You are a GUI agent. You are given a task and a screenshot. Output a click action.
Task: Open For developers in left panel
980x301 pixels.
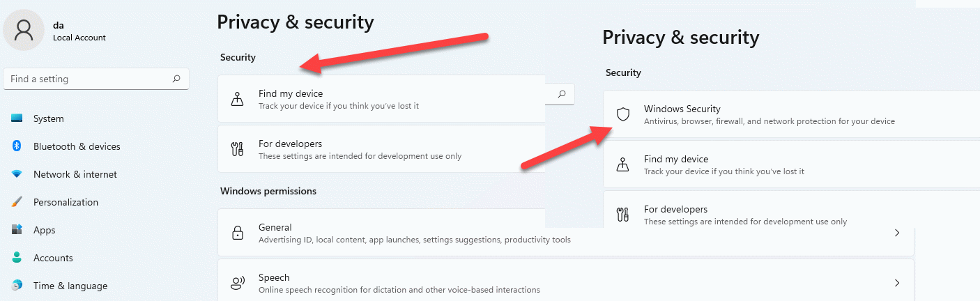click(x=382, y=149)
